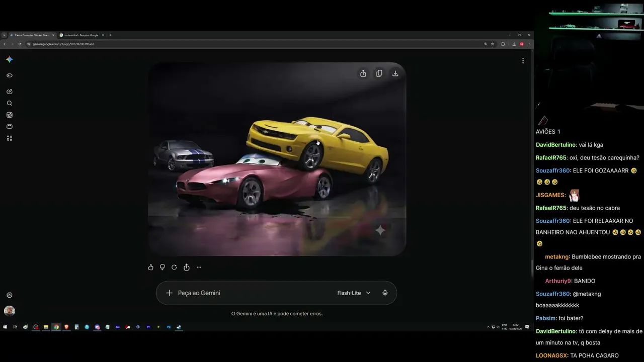The height and width of the screenshot is (362, 644).
Task: Open a new browser tab
Action: pyautogui.click(x=111, y=35)
